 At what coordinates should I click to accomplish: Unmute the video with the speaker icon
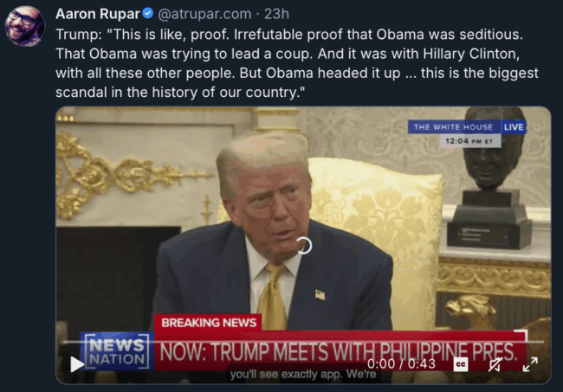(x=495, y=364)
